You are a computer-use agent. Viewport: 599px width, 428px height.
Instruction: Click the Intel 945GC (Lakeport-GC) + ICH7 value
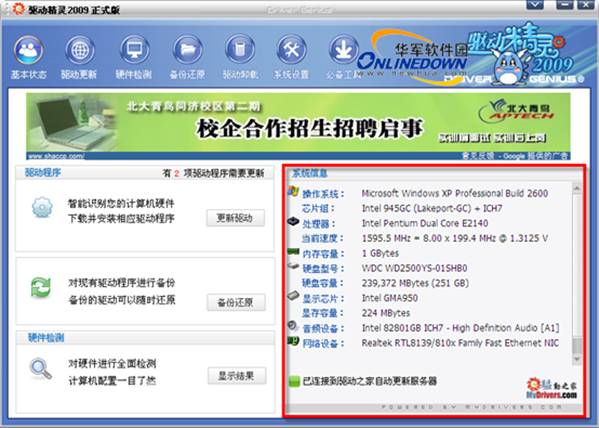click(x=432, y=208)
